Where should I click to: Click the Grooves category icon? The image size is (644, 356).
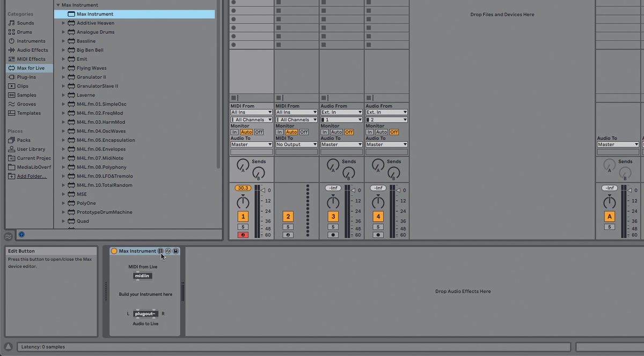coord(12,104)
